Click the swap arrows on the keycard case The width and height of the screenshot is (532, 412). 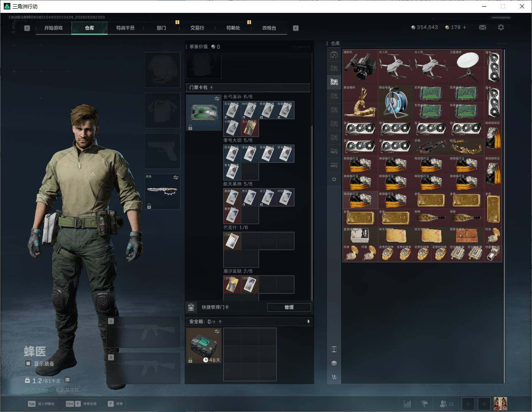pyautogui.click(x=217, y=98)
